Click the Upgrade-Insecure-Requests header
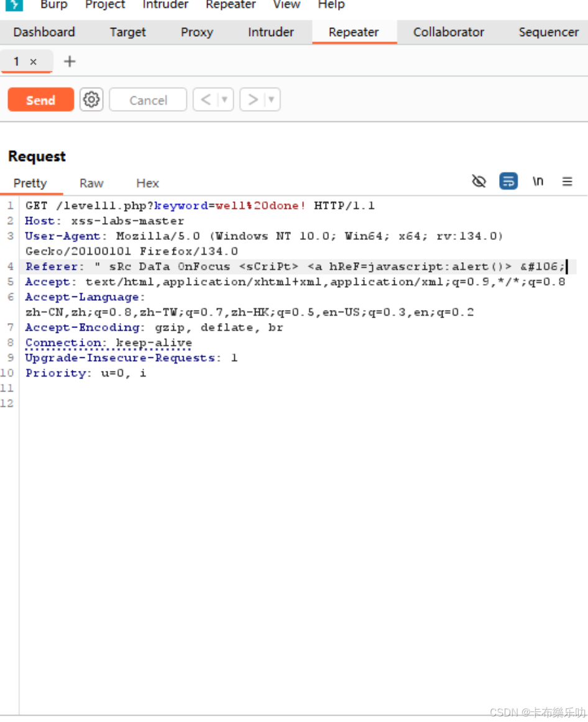This screenshot has width=588, height=722. 120,358
